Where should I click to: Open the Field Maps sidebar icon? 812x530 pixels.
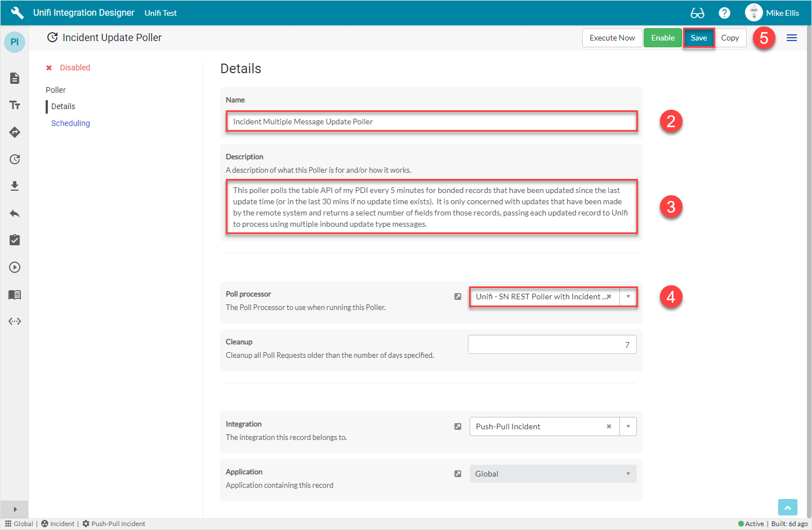pos(14,132)
